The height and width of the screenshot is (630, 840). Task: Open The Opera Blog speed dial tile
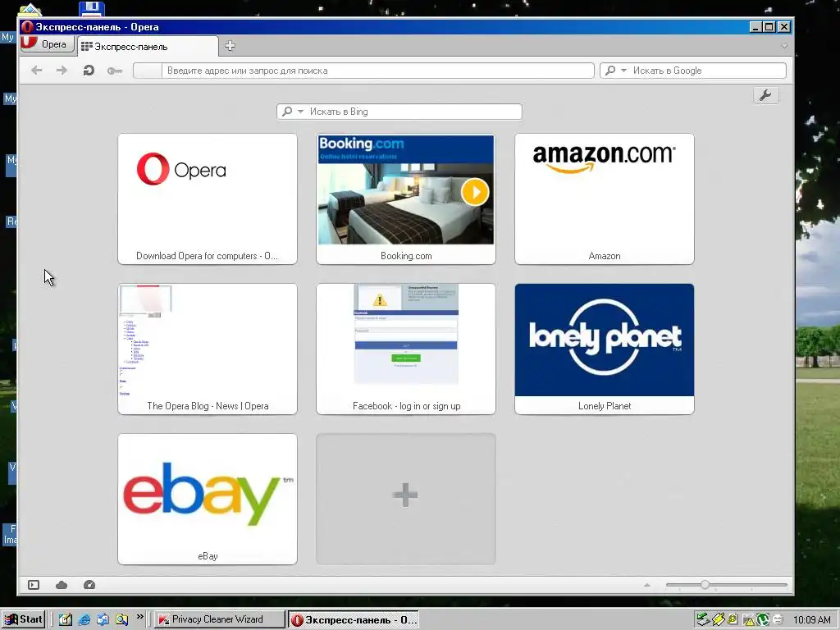(208, 349)
